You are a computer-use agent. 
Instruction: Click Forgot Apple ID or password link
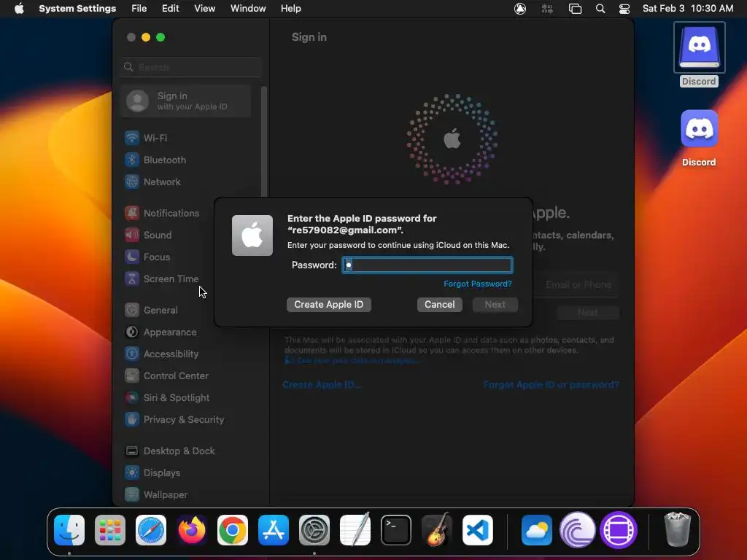tap(551, 385)
